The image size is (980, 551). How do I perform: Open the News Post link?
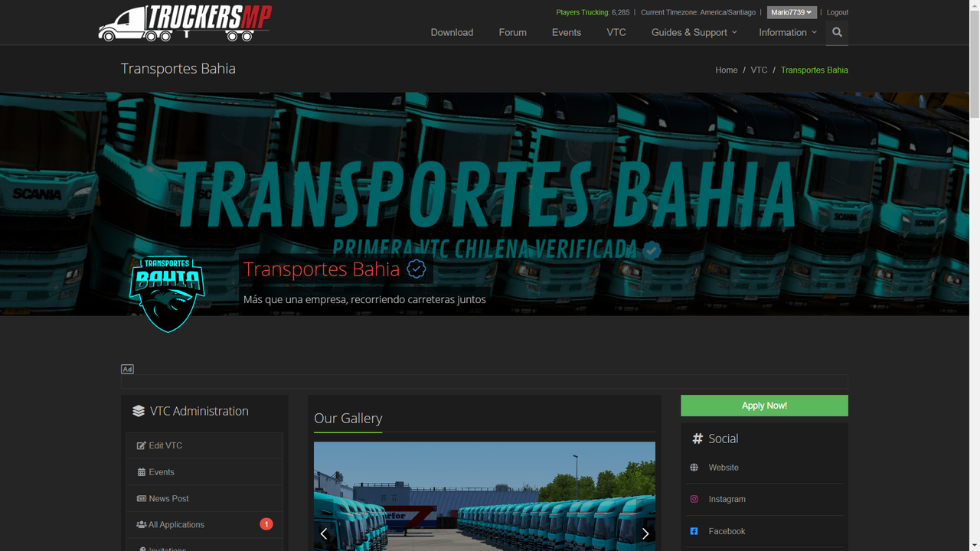(204, 498)
